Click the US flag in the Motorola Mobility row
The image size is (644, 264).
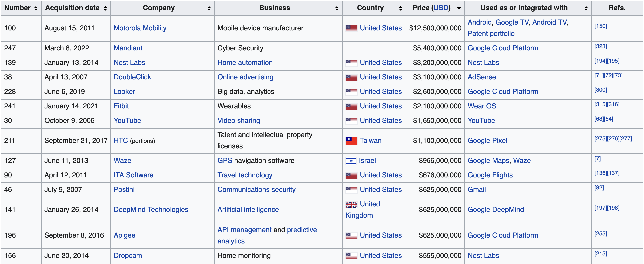coord(351,28)
